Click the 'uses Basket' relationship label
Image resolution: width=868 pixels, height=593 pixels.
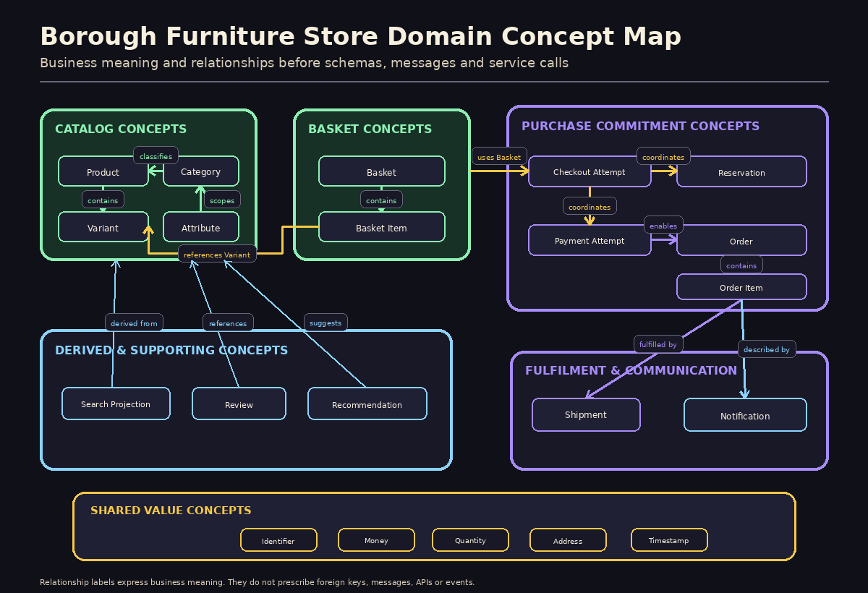click(499, 157)
